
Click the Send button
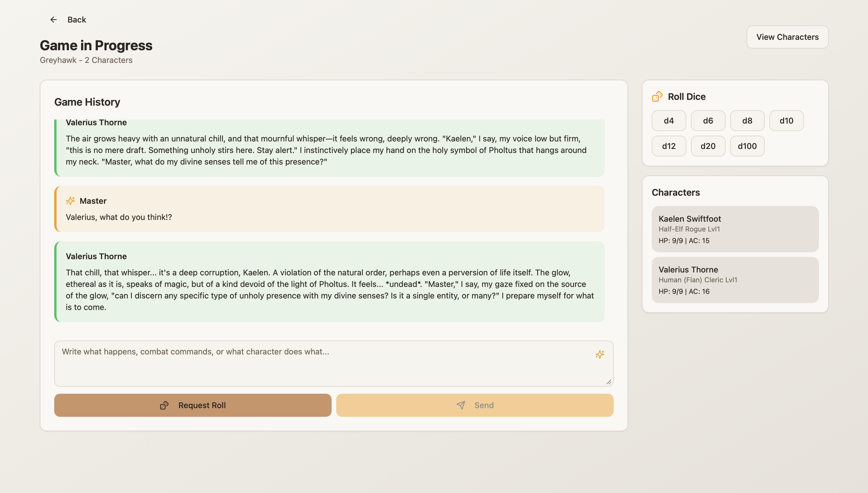[475, 405]
